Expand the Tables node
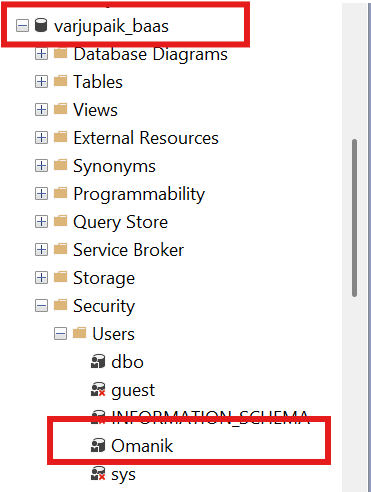This screenshot has width=371, height=492. pos(41,82)
